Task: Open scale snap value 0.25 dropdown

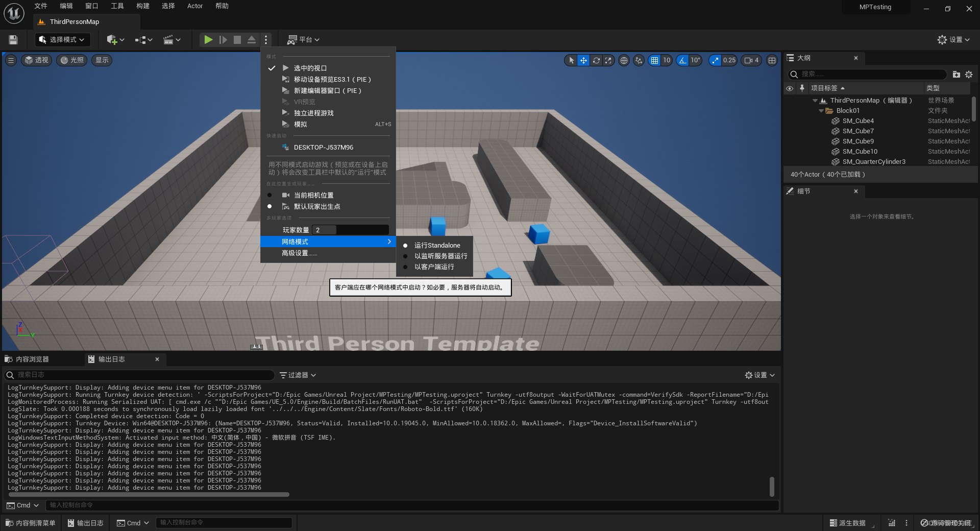Action: [x=729, y=60]
